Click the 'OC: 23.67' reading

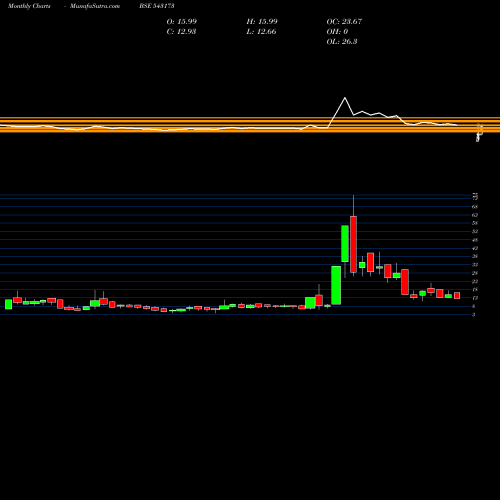(x=344, y=22)
